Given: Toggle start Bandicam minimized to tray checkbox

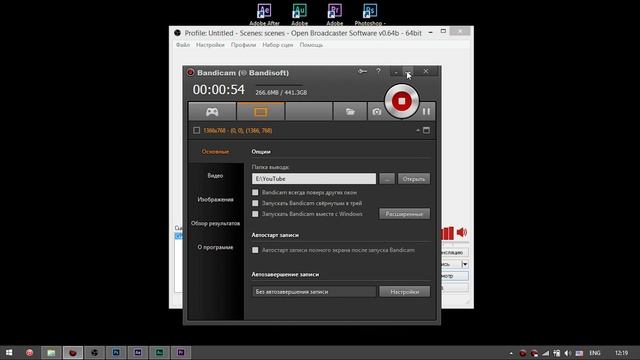Looking at the screenshot, I should (255, 203).
